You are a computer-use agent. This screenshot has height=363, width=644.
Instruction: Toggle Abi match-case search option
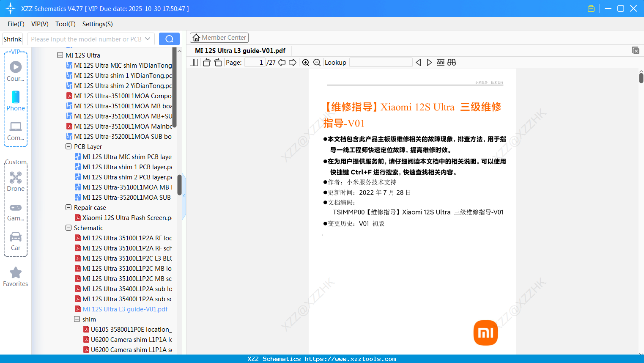tap(440, 62)
